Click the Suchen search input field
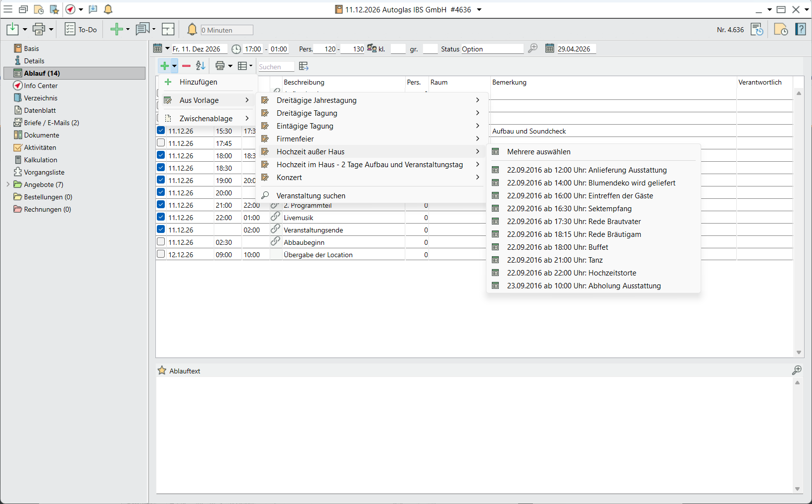Viewport: 812px width, 504px height. coord(276,67)
